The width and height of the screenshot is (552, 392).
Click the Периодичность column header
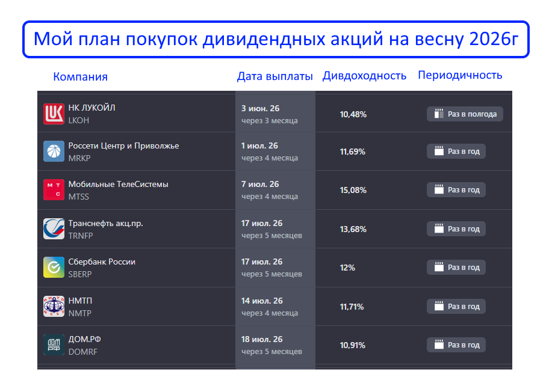[460, 75]
